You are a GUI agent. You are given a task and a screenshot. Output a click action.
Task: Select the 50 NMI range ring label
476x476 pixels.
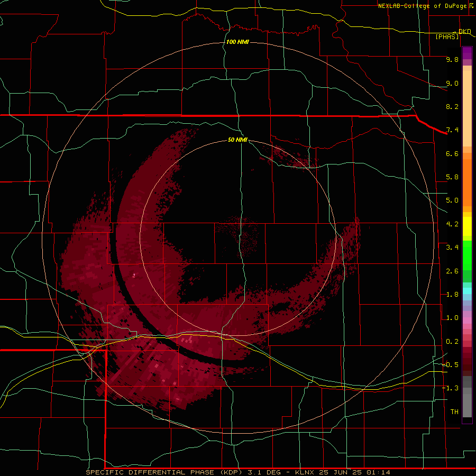click(237, 140)
